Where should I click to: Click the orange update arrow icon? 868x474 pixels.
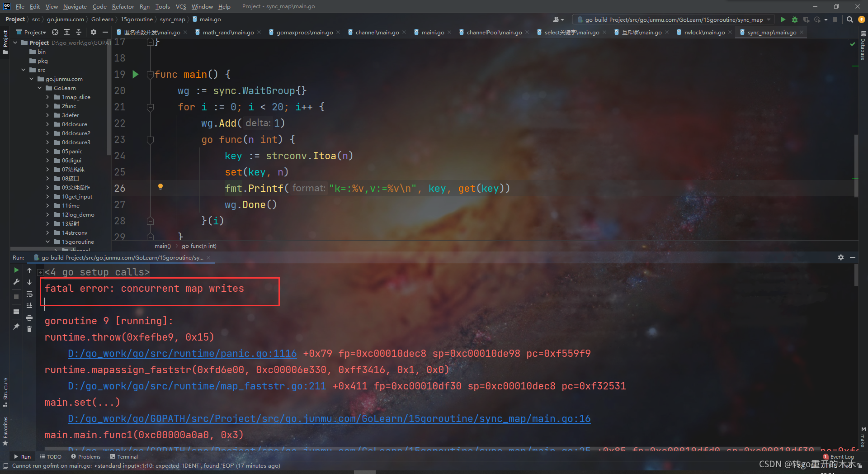click(x=861, y=19)
